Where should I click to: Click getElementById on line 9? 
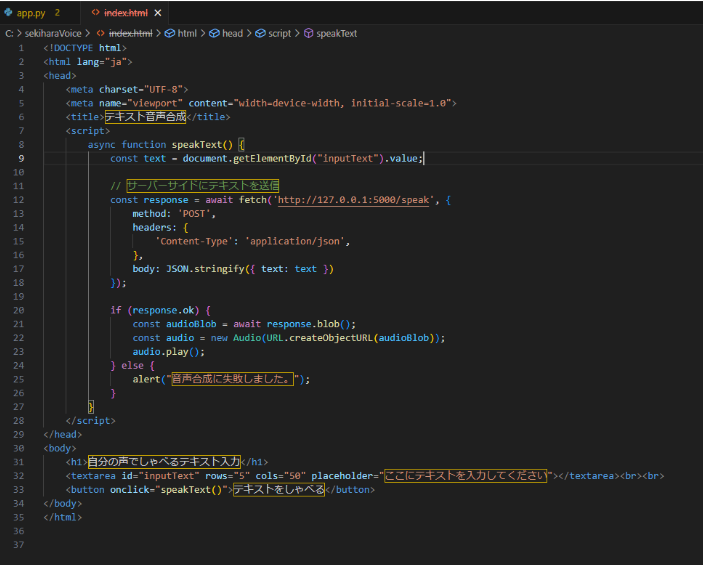click(272, 159)
